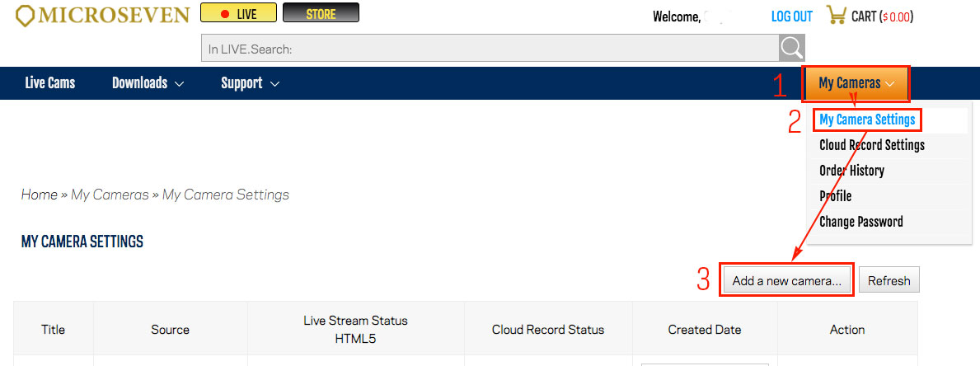Open the Live Cams menu item
Viewport: 980px width, 366px height.
50,83
